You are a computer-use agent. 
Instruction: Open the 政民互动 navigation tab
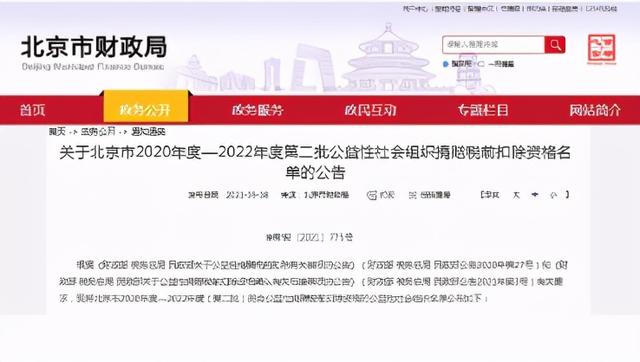370,110
